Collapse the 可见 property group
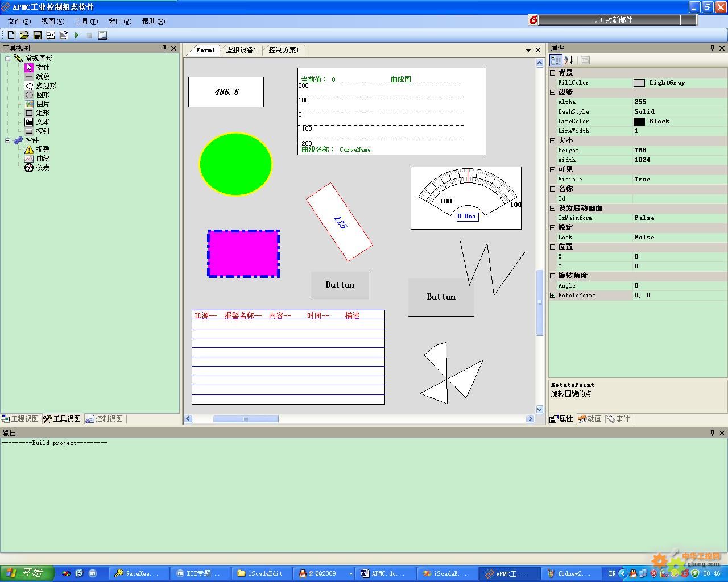728x582 pixels. [x=553, y=169]
